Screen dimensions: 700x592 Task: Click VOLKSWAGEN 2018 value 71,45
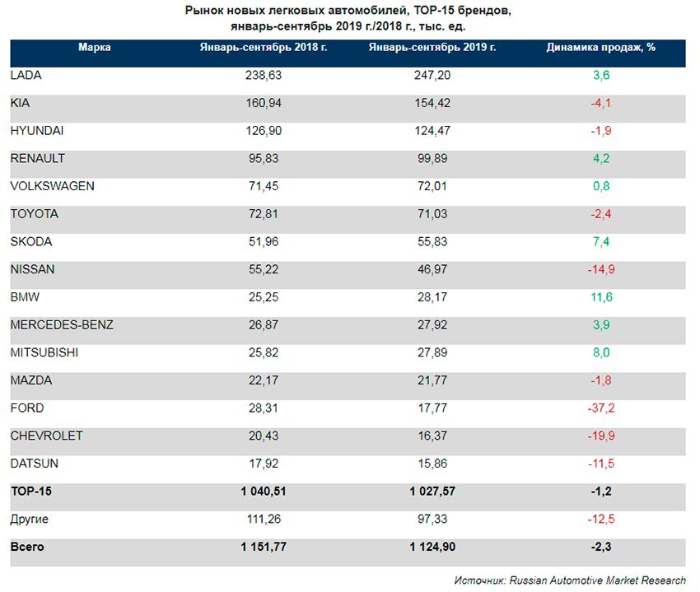coord(264,186)
